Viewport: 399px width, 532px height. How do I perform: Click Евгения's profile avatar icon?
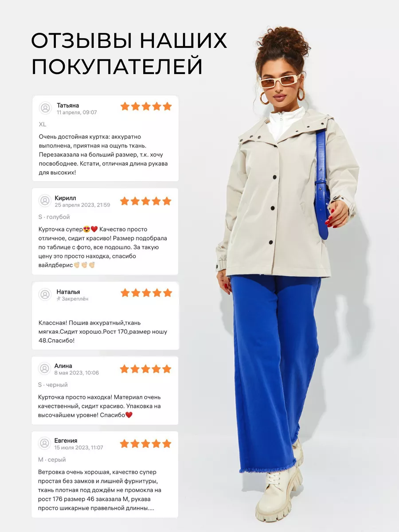click(x=44, y=443)
